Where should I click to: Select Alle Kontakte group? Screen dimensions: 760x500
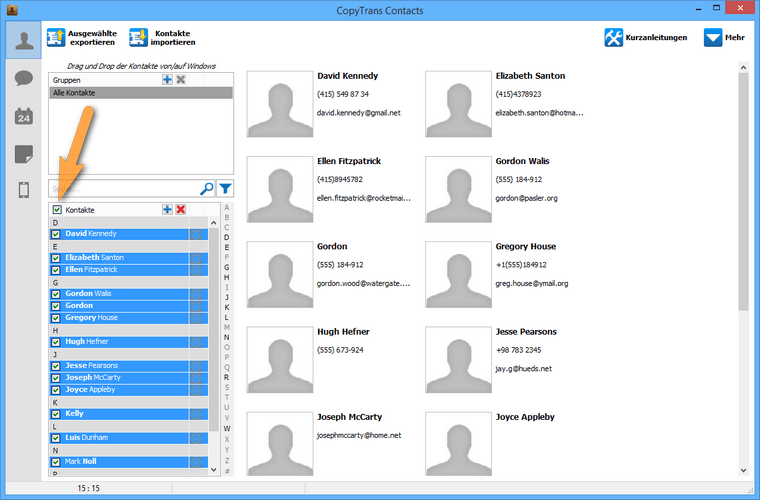coord(141,93)
